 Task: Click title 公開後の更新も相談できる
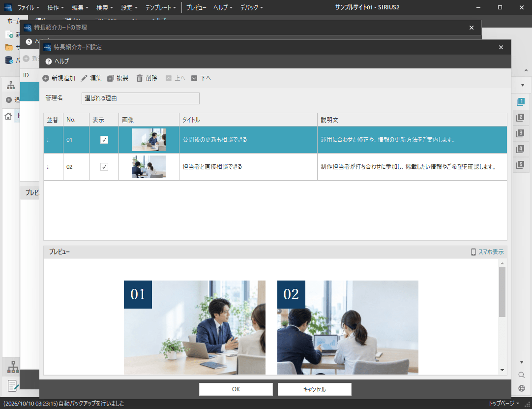pos(215,140)
